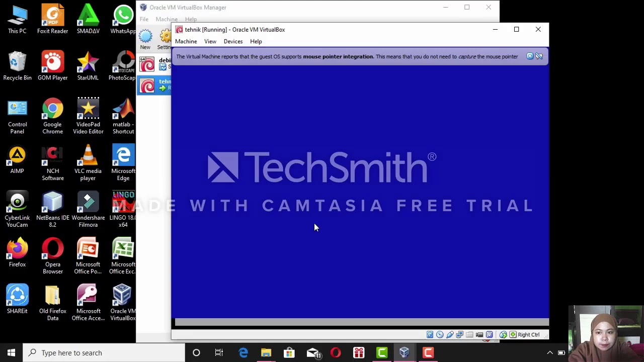
Task: Click the Firefox desktop icon
Action: [x=17, y=253]
